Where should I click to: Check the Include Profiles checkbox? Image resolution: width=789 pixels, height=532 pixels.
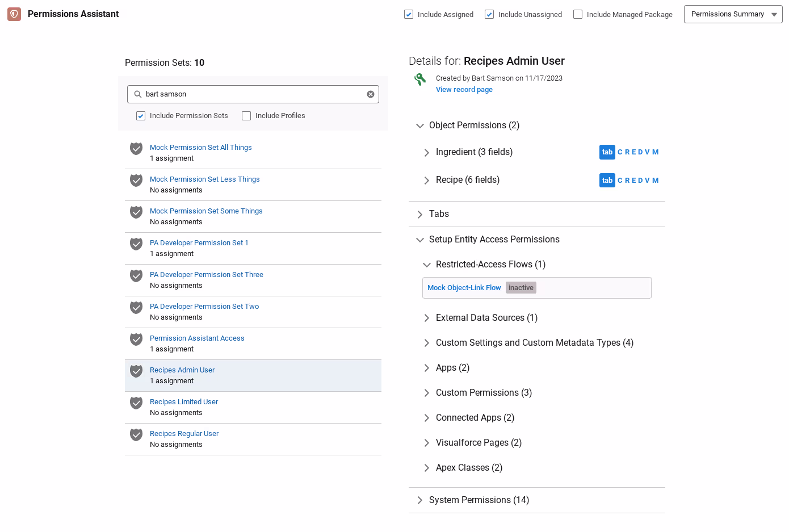click(246, 116)
